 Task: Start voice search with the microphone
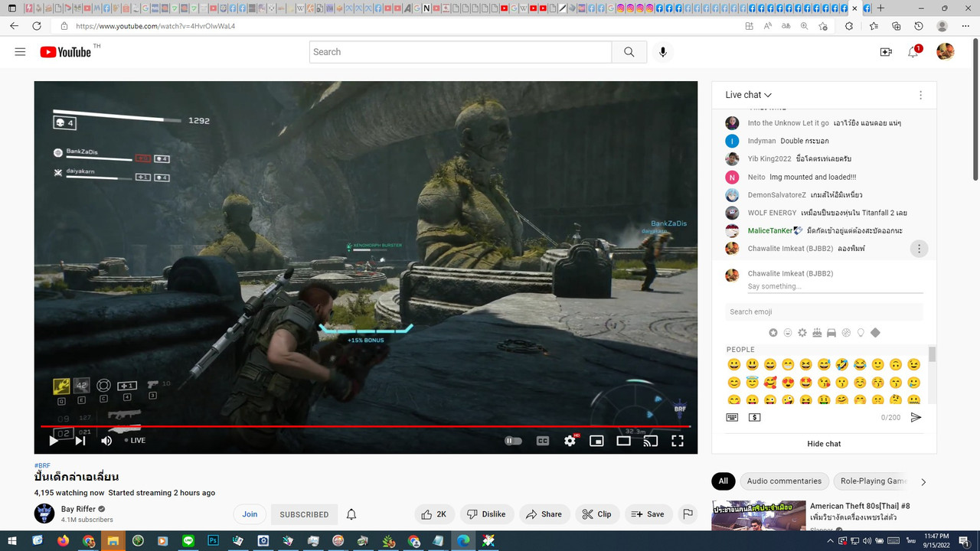click(x=662, y=52)
